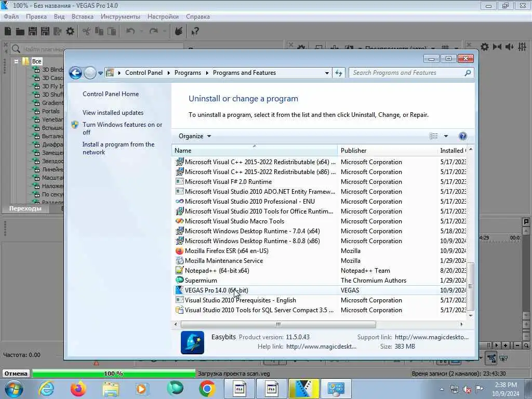This screenshot has height=399, width=532.
Task: Open the Organize dropdown
Action: click(195, 136)
